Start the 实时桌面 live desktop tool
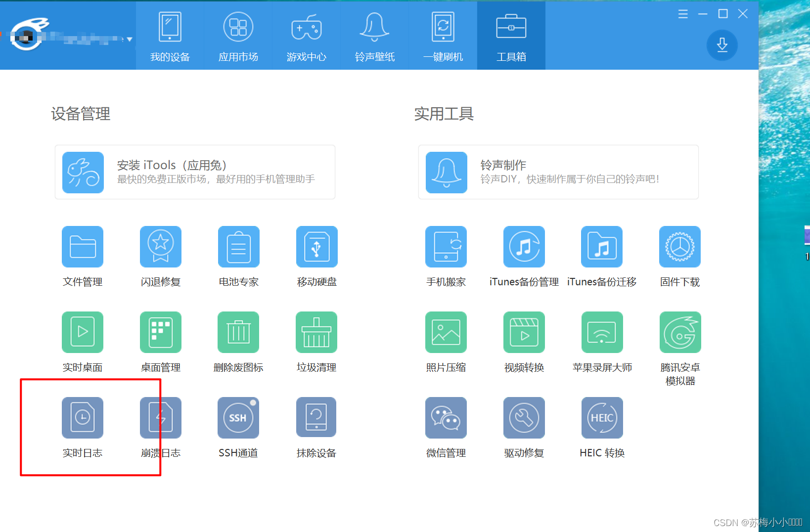Image resolution: width=810 pixels, height=532 pixels. click(x=83, y=332)
